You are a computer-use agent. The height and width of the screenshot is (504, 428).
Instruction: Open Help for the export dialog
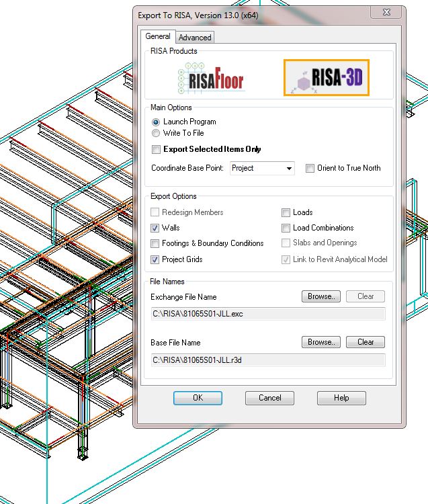pos(341,398)
